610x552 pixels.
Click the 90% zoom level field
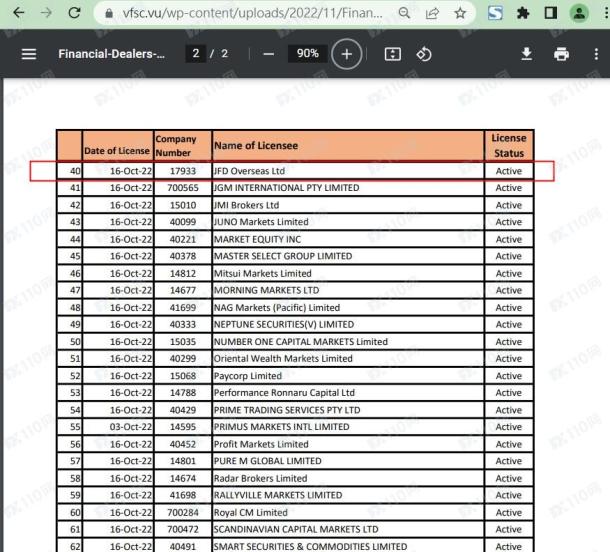point(307,53)
